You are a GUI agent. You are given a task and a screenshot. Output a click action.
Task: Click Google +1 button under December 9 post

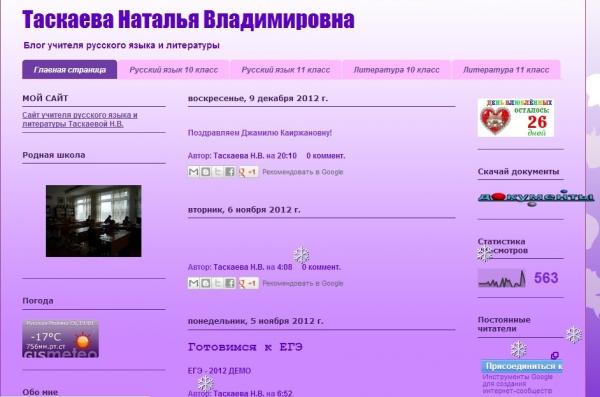pyautogui.click(x=248, y=172)
